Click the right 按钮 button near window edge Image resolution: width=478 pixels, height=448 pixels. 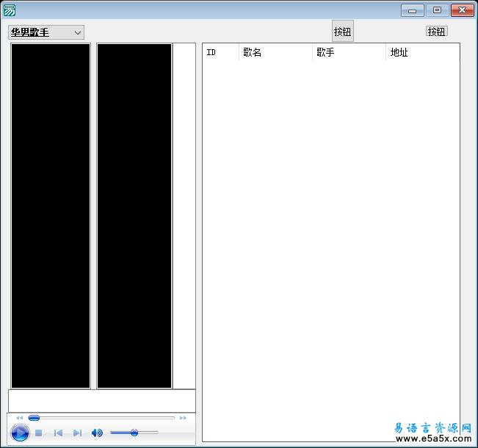[436, 31]
